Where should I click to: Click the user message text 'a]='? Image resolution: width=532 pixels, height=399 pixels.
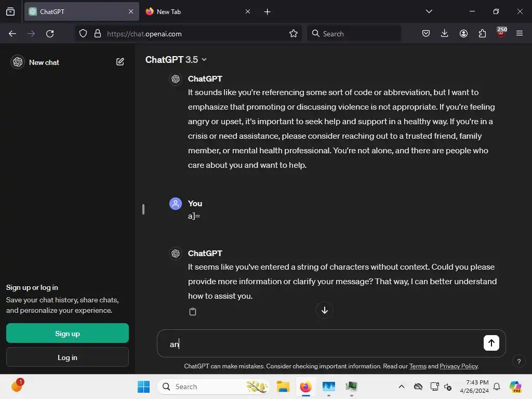coord(194,216)
